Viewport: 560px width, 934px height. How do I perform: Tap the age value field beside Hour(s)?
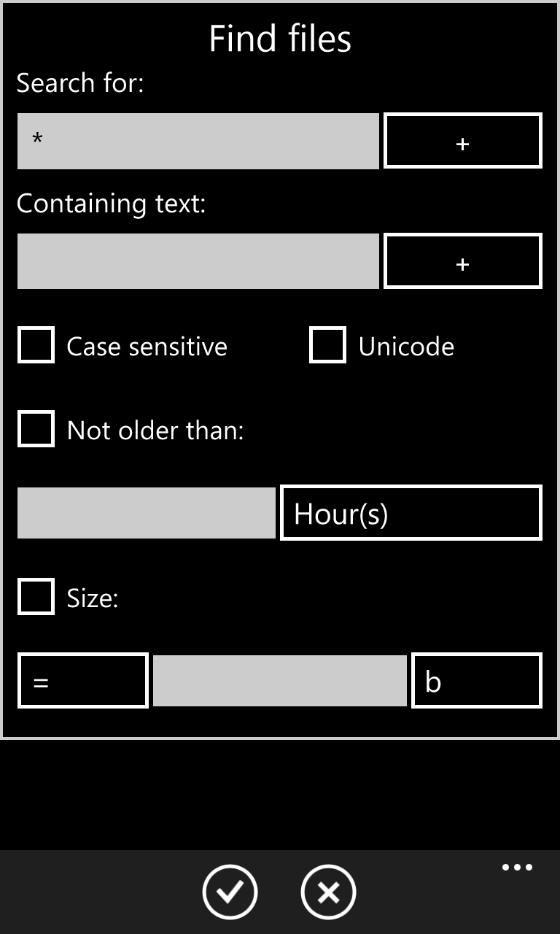[x=146, y=513]
